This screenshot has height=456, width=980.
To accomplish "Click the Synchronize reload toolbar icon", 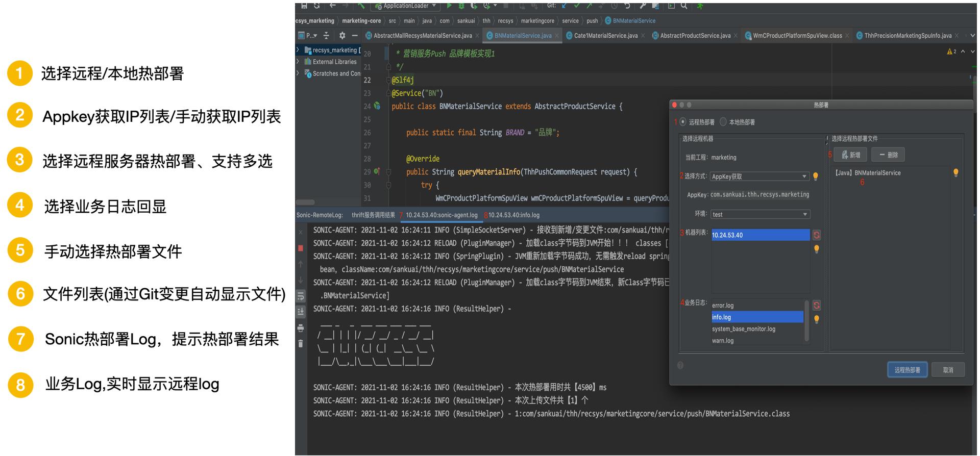I will (316, 6).
